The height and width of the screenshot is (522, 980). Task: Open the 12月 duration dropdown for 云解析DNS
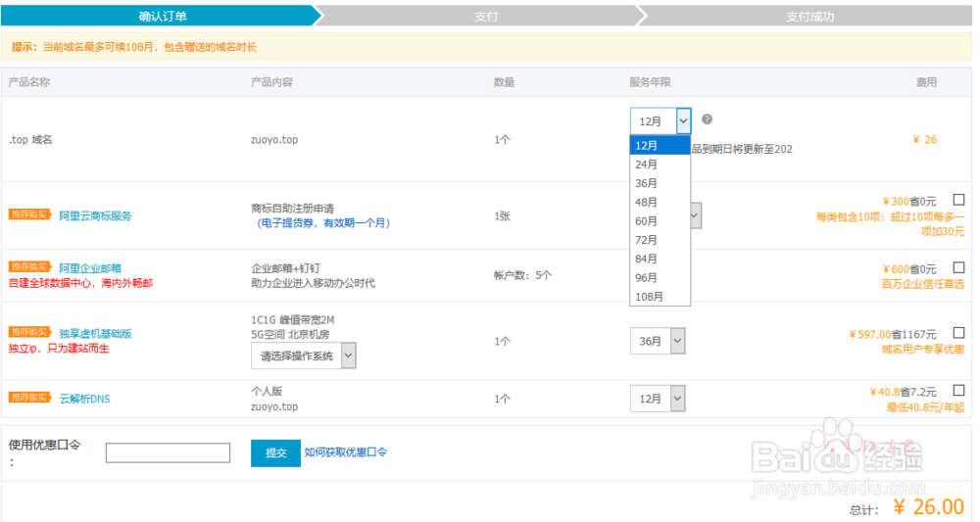click(x=658, y=399)
